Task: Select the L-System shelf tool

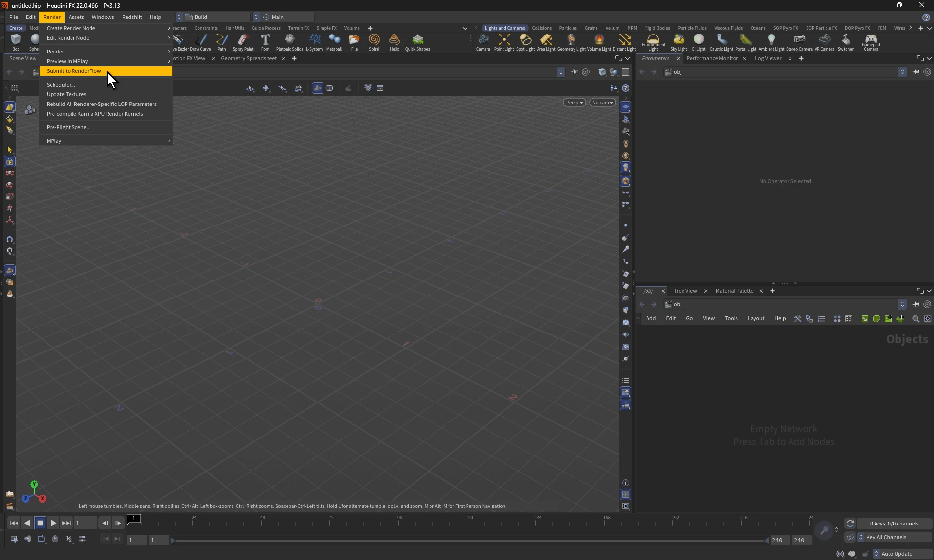Action: point(314,42)
